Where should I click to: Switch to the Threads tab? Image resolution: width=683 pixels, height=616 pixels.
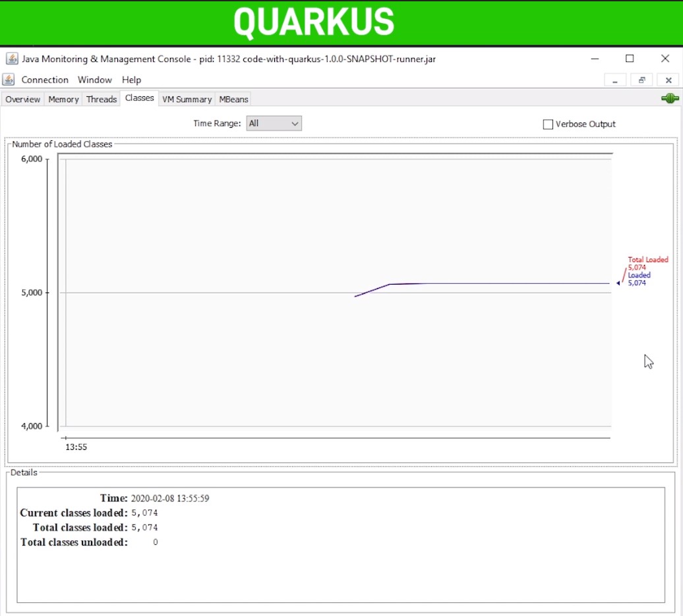tap(100, 99)
